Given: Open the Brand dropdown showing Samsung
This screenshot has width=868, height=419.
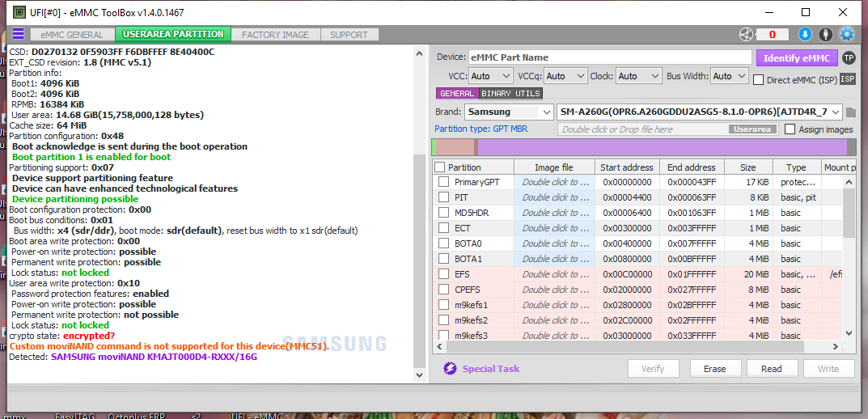Looking at the screenshot, I should click(509, 112).
